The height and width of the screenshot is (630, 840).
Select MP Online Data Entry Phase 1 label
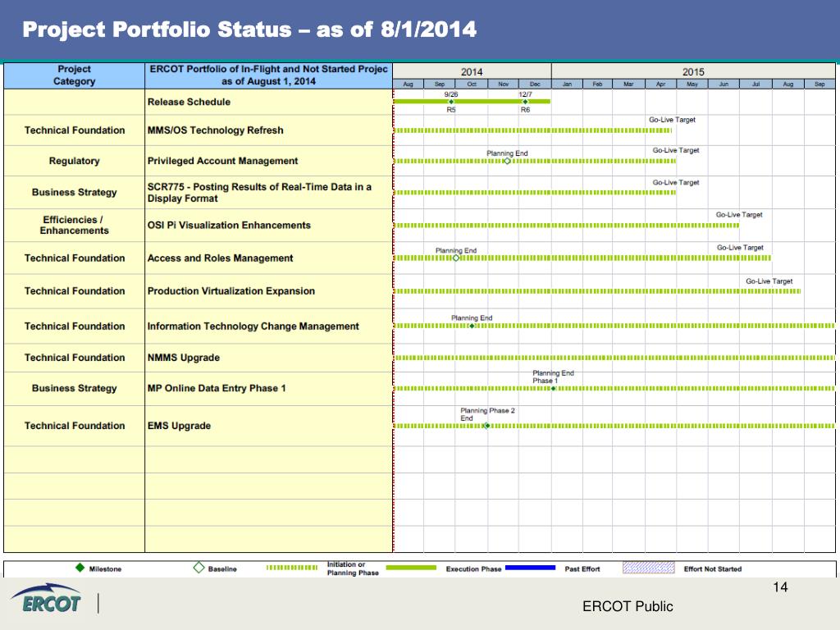point(217,388)
